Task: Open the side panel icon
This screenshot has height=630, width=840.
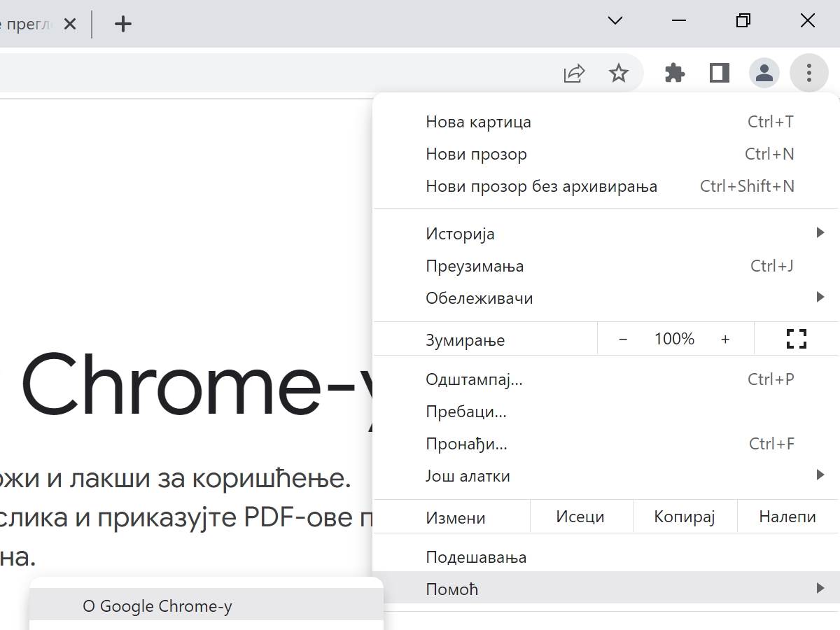Action: coord(718,73)
